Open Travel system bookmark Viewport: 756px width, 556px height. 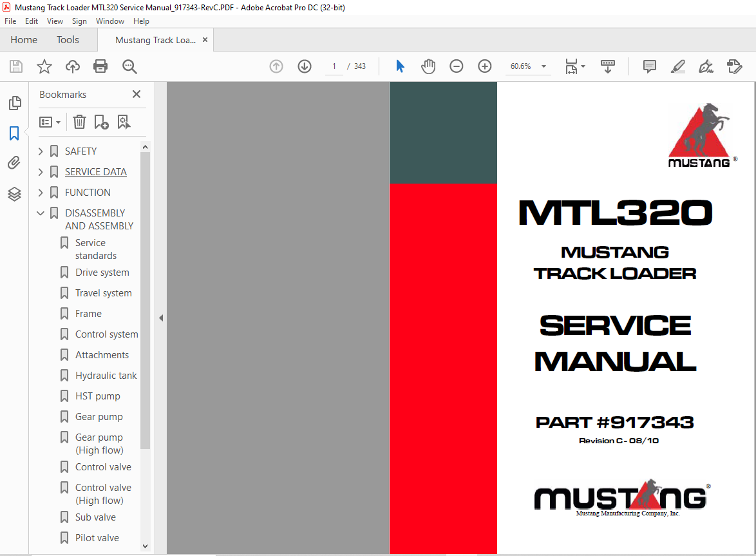coord(104,293)
